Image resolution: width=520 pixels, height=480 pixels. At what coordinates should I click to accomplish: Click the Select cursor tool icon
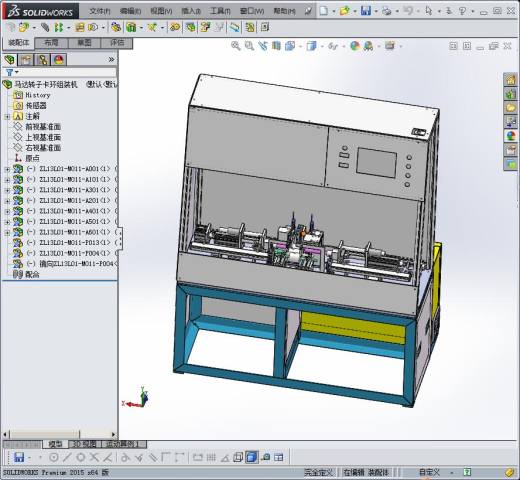pos(429,11)
